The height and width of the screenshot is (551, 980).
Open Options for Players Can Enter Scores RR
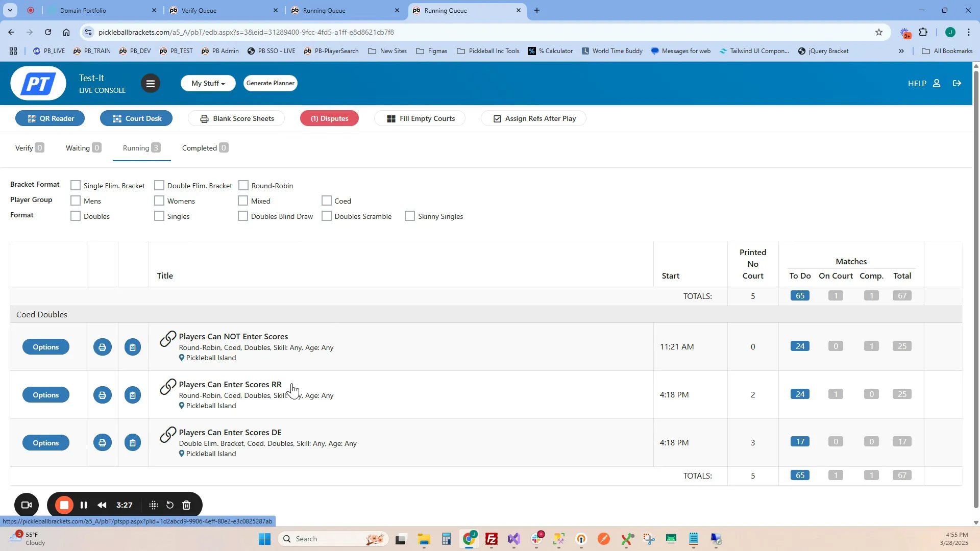(46, 395)
